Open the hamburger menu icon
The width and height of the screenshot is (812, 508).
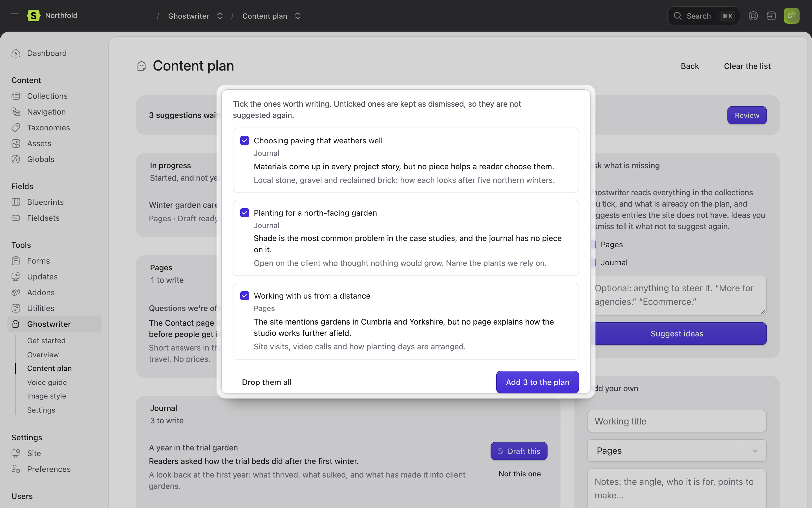15,16
